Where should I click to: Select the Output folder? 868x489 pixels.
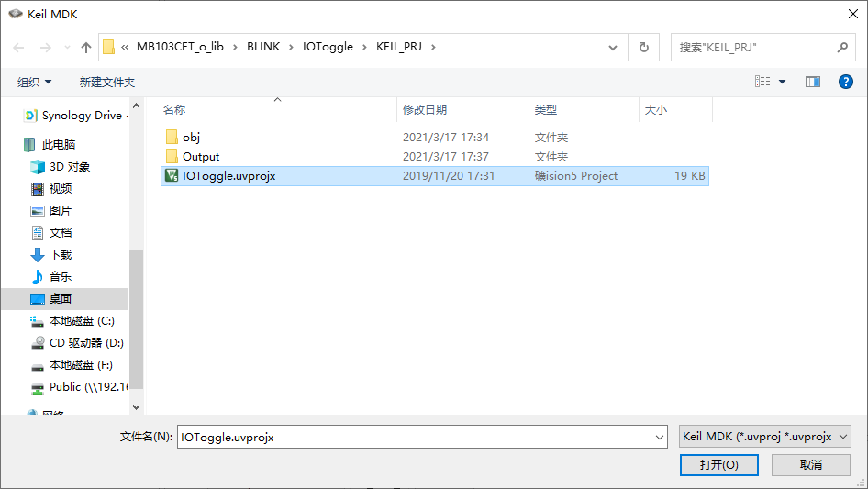tap(201, 157)
